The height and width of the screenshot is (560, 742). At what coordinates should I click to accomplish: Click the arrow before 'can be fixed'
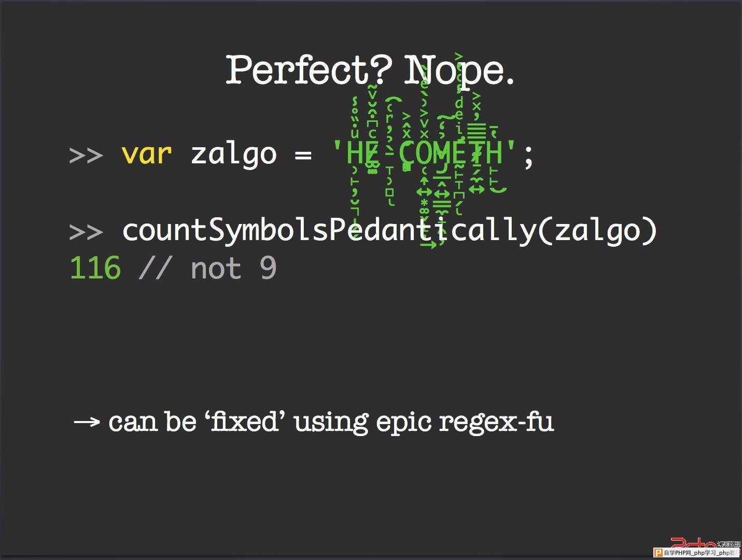pyautogui.click(x=87, y=422)
